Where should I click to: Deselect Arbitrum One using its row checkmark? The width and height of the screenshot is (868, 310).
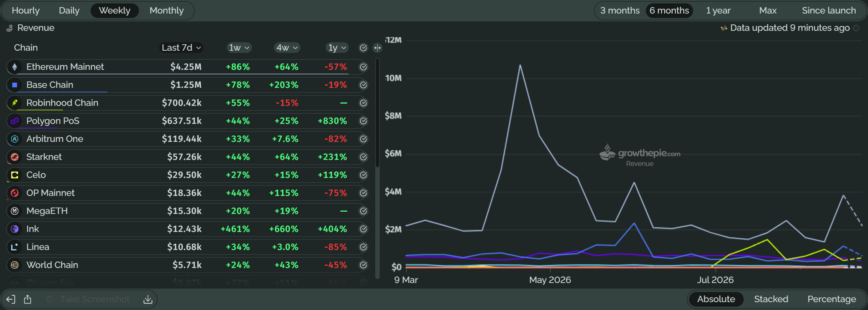pos(363,139)
